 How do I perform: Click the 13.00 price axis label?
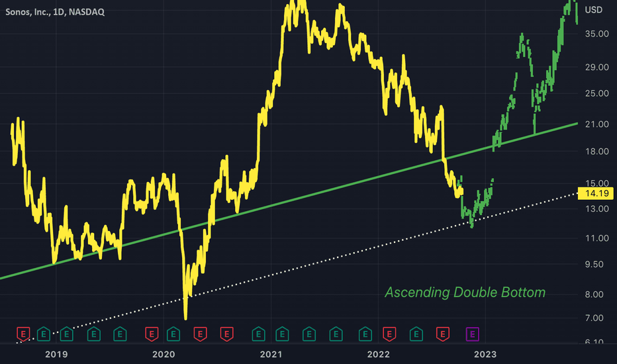point(597,209)
